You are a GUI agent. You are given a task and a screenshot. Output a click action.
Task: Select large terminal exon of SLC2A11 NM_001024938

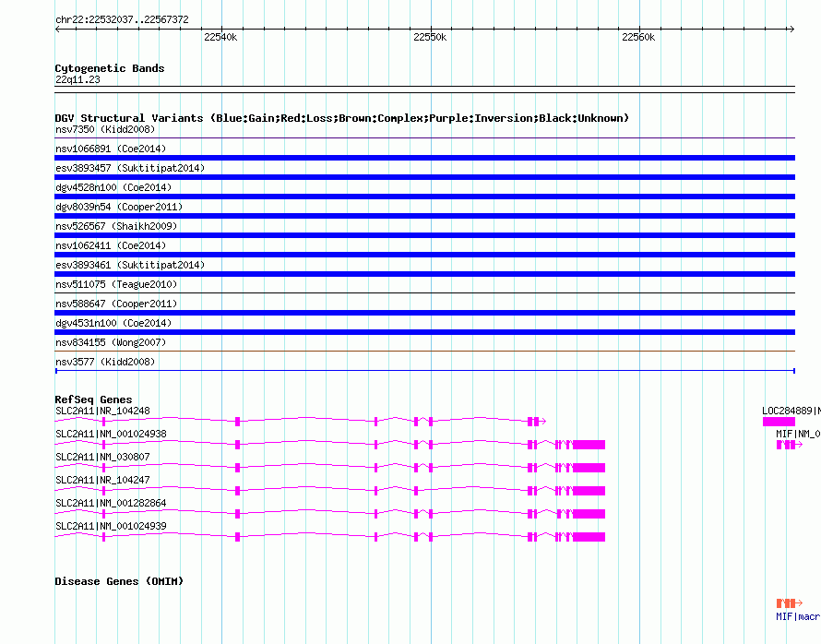click(x=589, y=445)
